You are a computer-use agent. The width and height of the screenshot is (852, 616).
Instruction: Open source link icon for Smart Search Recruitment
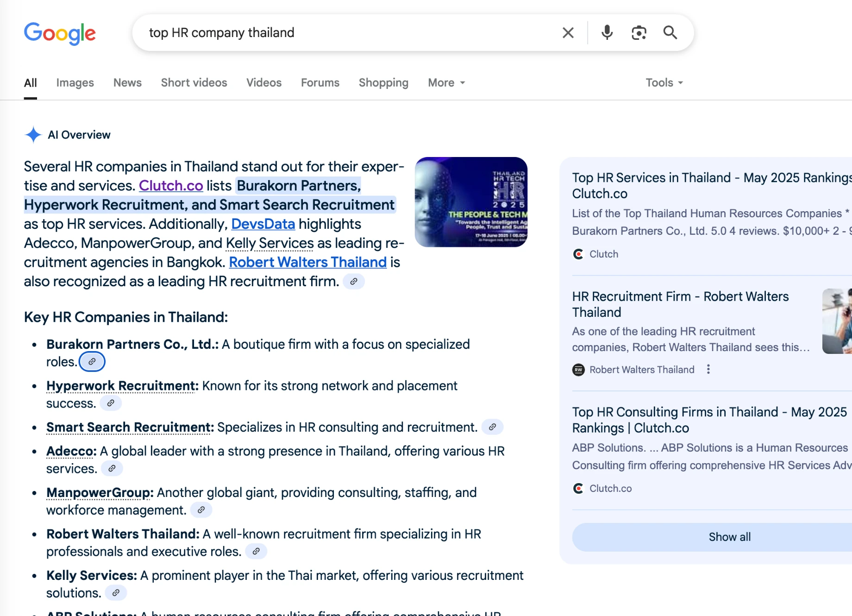coord(493,427)
